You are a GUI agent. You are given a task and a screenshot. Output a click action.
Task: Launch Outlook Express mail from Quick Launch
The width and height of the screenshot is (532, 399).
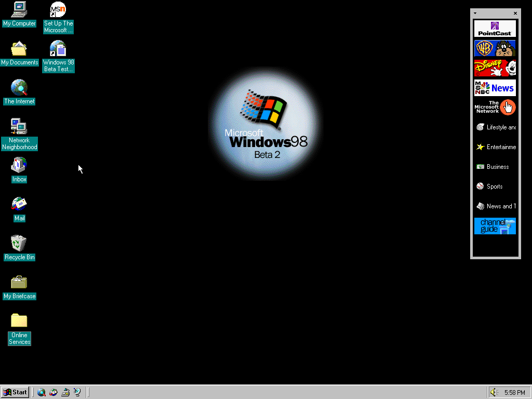click(54, 393)
